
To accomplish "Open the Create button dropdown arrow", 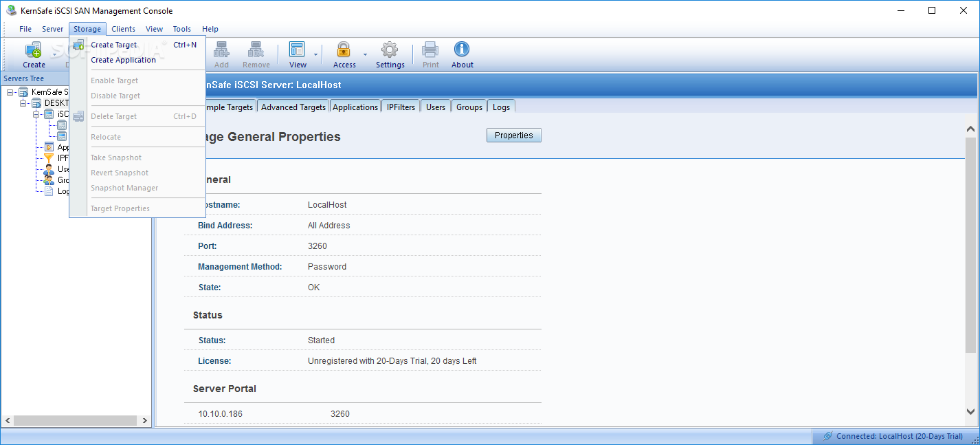I will pyautogui.click(x=54, y=54).
